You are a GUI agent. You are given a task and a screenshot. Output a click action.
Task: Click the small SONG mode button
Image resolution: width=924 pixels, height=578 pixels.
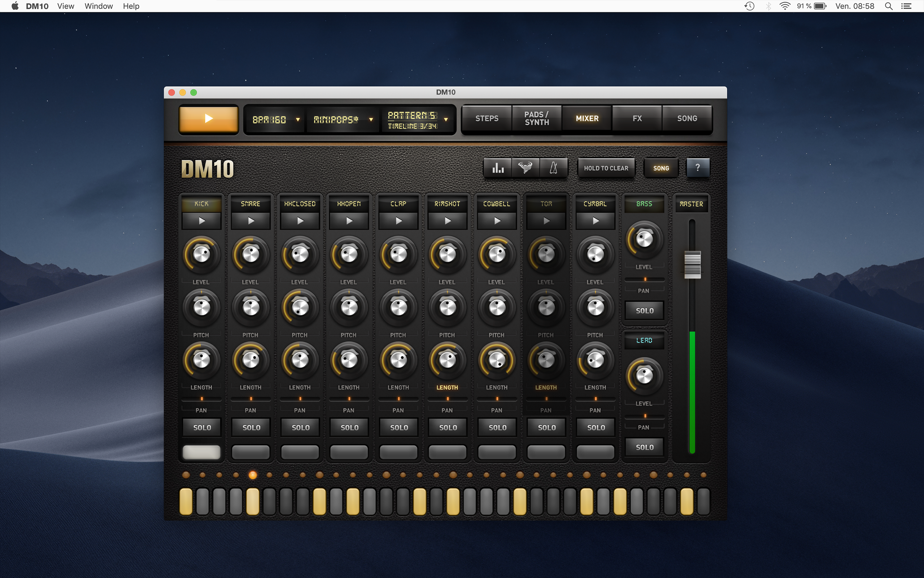(661, 168)
